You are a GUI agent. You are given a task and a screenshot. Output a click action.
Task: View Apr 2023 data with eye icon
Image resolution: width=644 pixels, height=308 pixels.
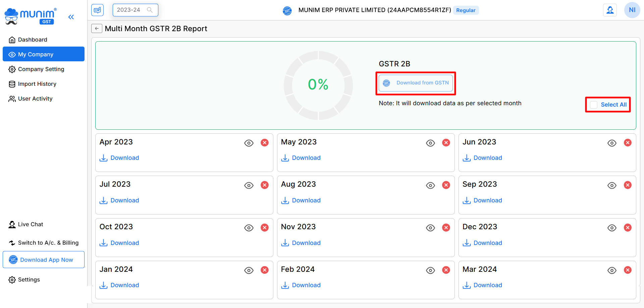point(249,143)
